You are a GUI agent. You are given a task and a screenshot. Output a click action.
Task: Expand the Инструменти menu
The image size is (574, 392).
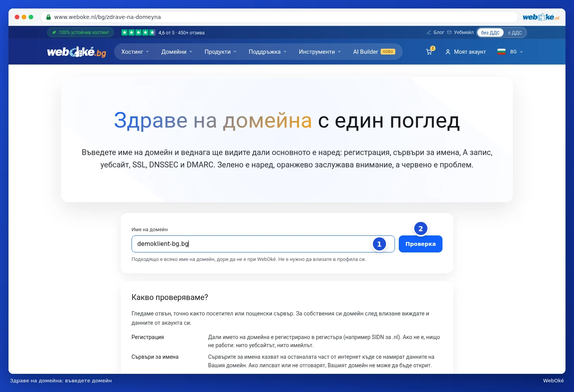(x=320, y=52)
